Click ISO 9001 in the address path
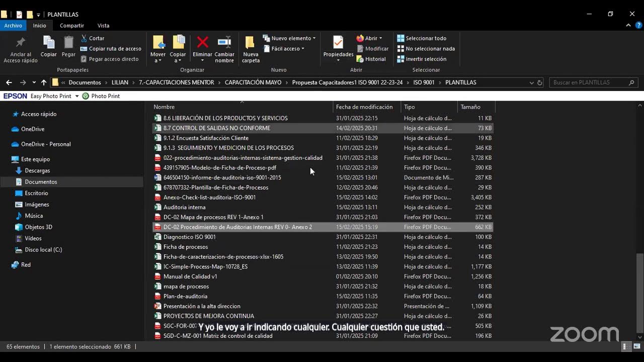This screenshot has height=362, width=644. (x=424, y=82)
